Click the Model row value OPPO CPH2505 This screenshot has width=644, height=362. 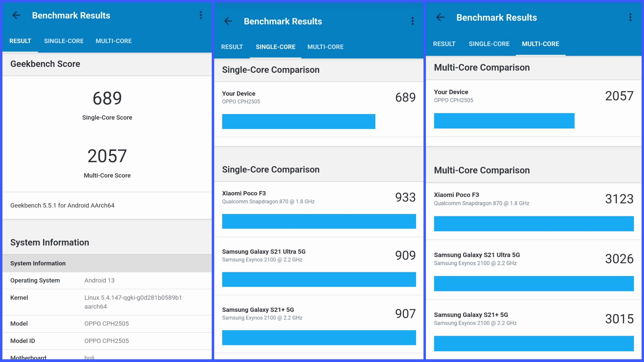click(x=107, y=324)
